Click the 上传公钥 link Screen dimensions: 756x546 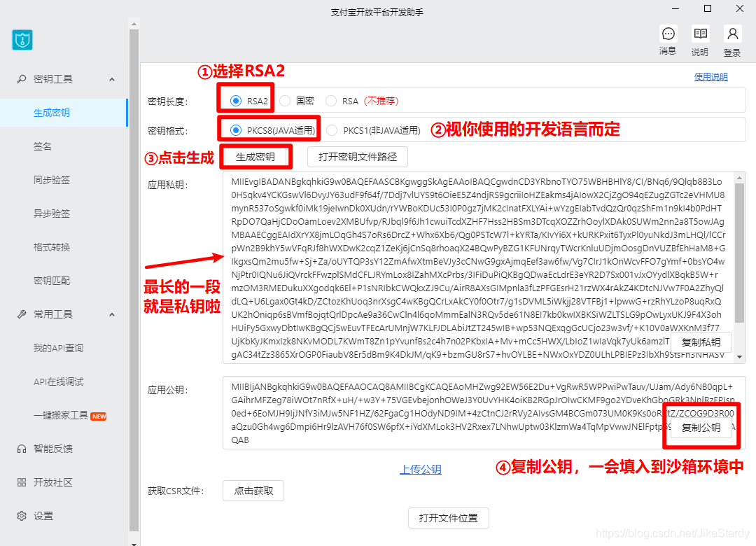click(x=421, y=469)
